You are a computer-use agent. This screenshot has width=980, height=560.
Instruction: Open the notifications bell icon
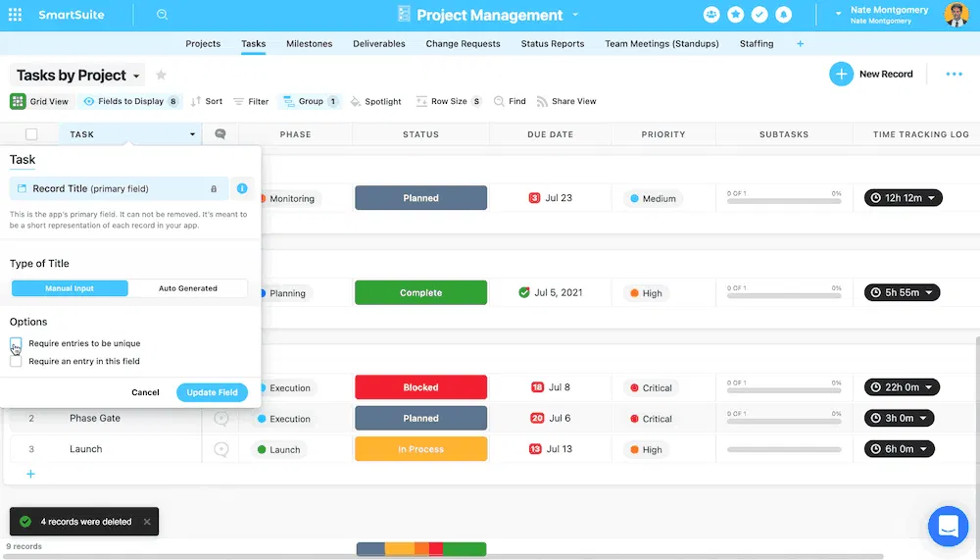tap(783, 15)
